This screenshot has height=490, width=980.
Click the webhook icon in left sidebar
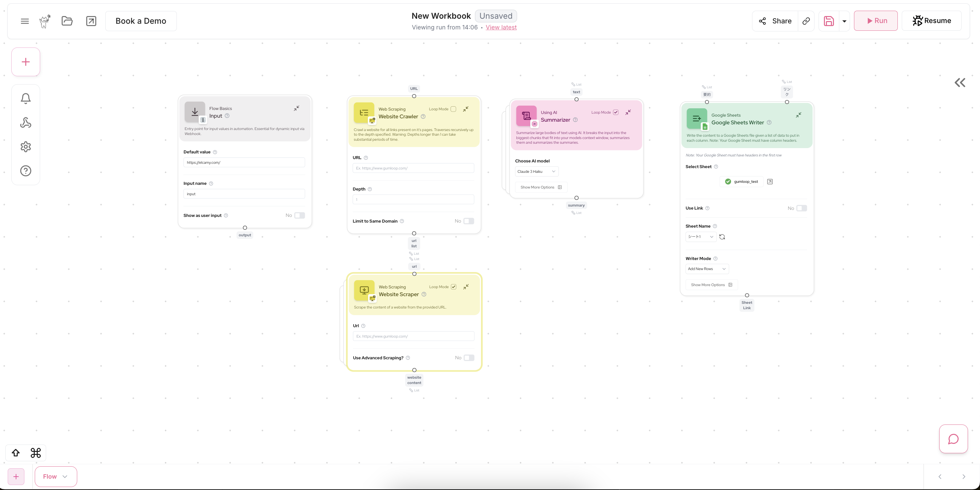(25, 122)
